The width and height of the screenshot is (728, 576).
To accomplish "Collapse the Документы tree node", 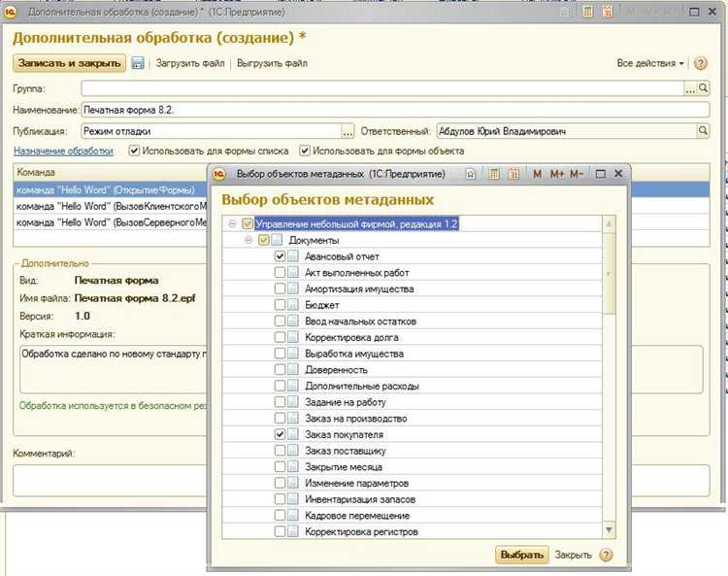I will 248,240.
